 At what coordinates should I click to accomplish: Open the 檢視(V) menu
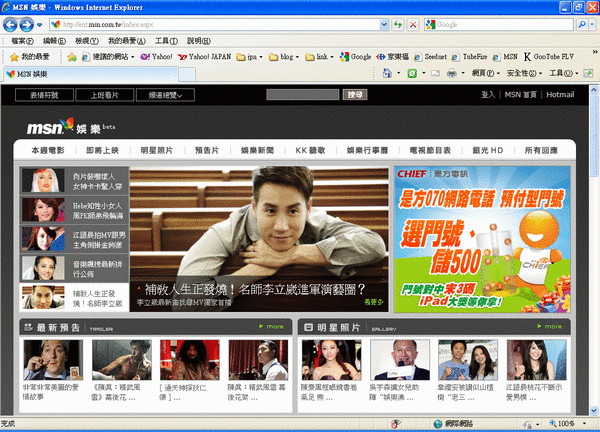point(87,41)
